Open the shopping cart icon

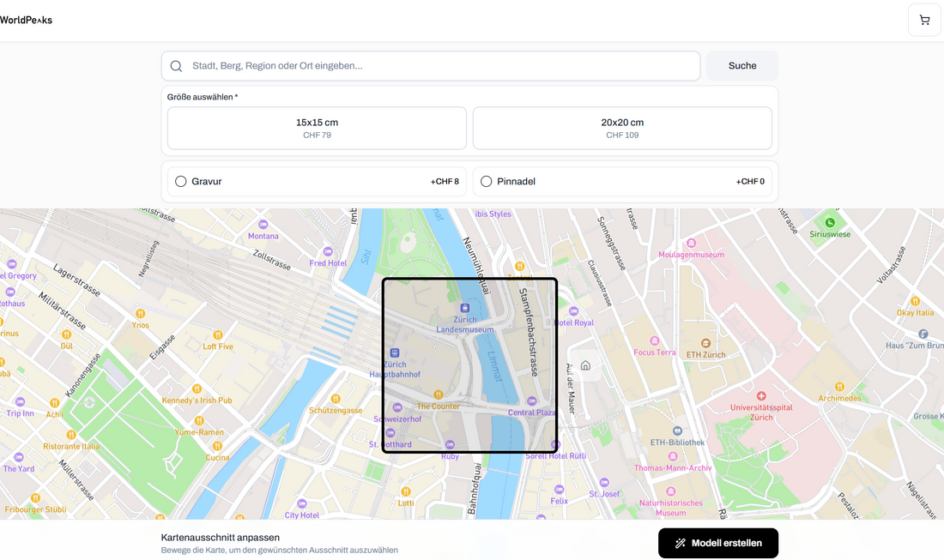coord(924,20)
